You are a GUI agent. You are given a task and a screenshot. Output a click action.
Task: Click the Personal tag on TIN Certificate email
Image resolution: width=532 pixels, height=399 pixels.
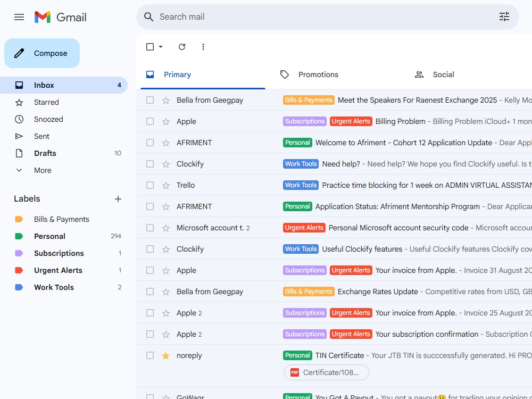pos(297,355)
